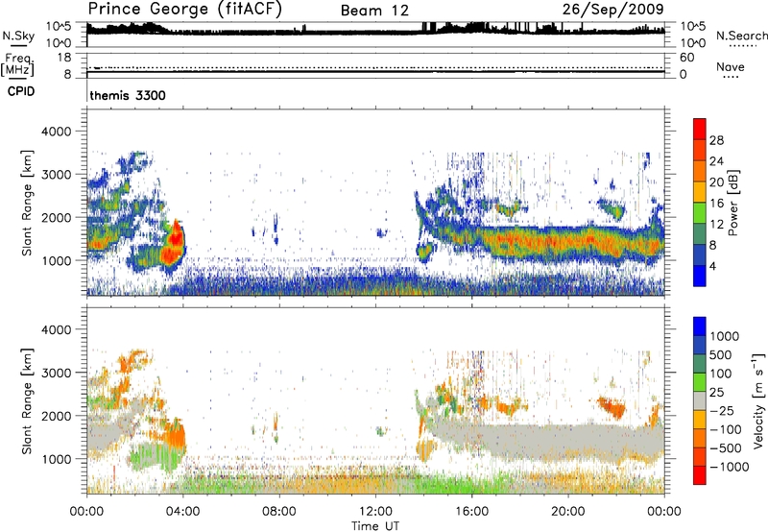The height and width of the screenshot is (532, 768).
Task: Click the '18' frequency axis tick
Action: [x=64, y=58]
